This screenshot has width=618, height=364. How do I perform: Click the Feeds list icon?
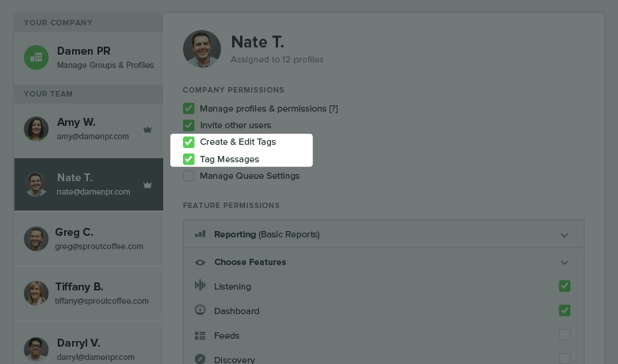pyautogui.click(x=200, y=336)
